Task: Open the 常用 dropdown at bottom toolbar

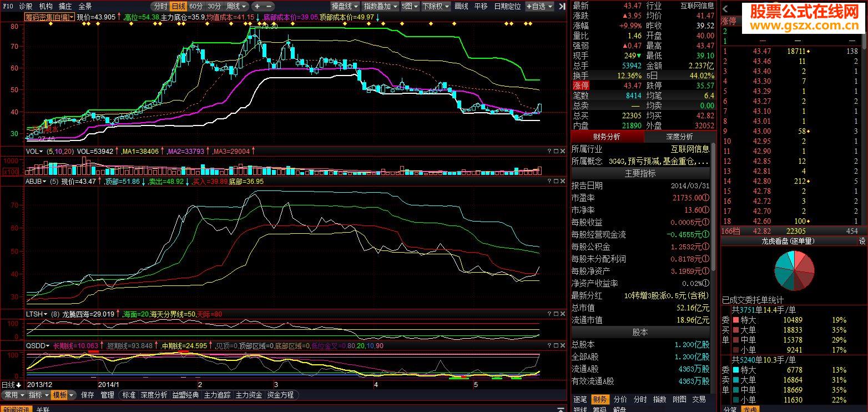Action: point(14,395)
